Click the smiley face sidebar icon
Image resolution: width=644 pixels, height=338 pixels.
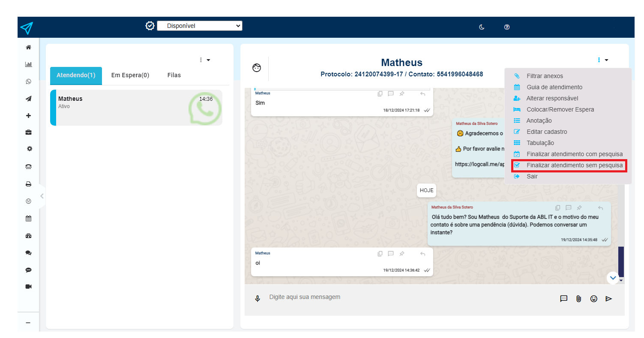pos(29,201)
